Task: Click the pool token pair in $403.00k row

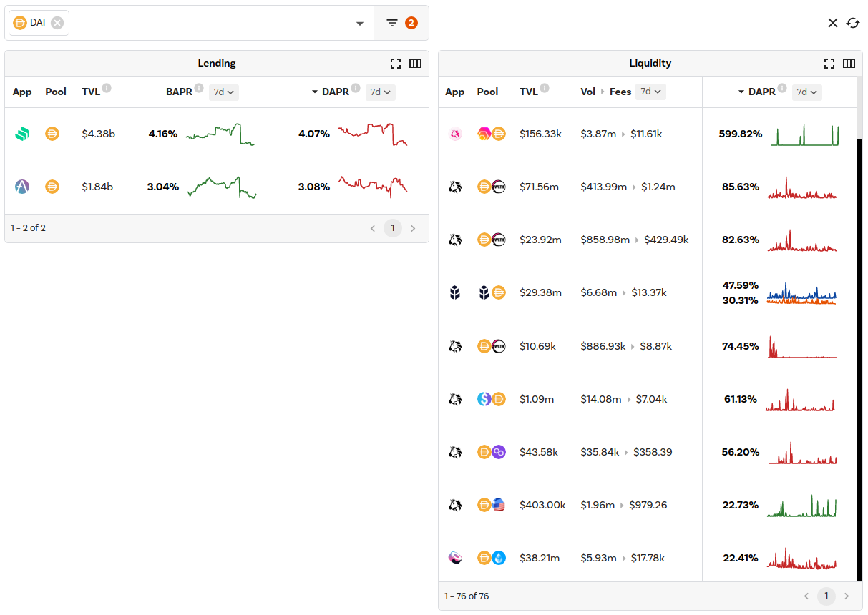Action: [x=492, y=505]
